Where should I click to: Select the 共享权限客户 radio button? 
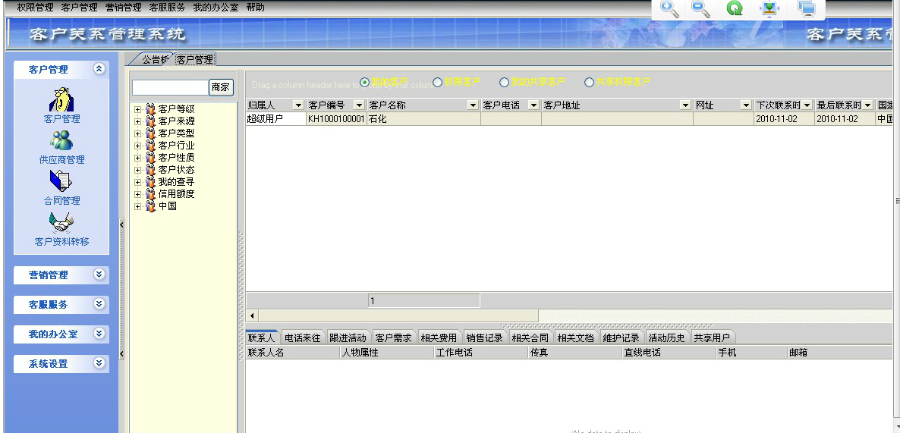click(588, 82)
